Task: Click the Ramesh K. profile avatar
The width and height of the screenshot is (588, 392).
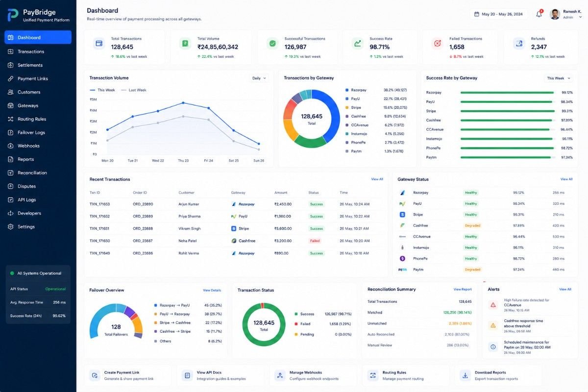Action: pyautogui.click(x=555, y=14)
